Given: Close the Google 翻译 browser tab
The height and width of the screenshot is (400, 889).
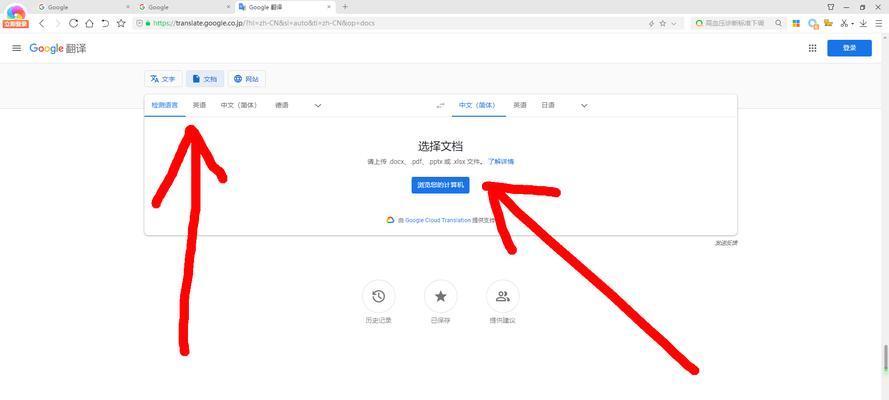Looking at the screenshot, I should tap(329, 7).
